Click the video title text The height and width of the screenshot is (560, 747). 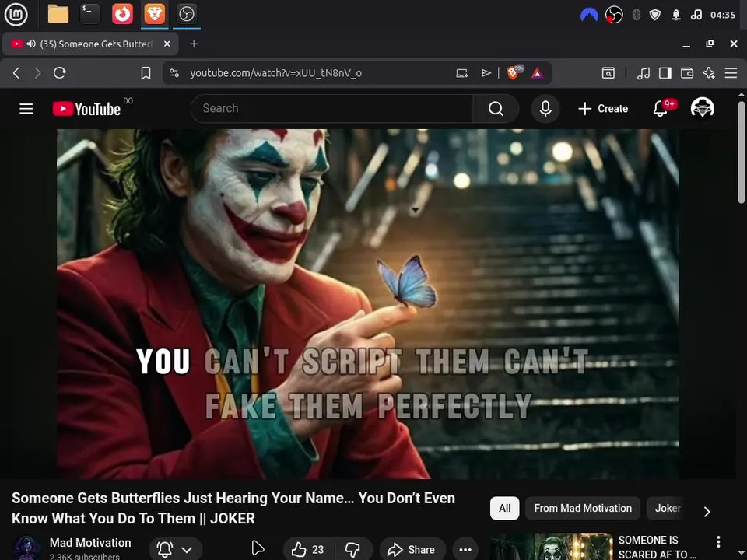(x=233, y=508)
